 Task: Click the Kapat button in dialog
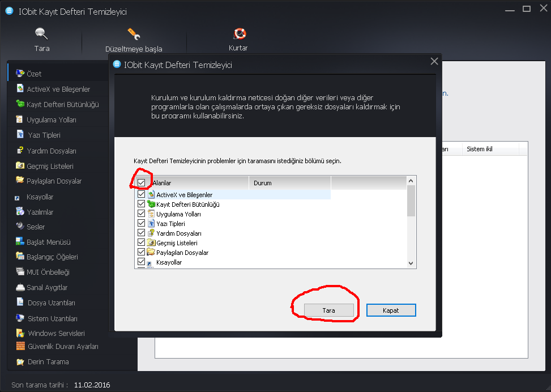tap(391, 310)
